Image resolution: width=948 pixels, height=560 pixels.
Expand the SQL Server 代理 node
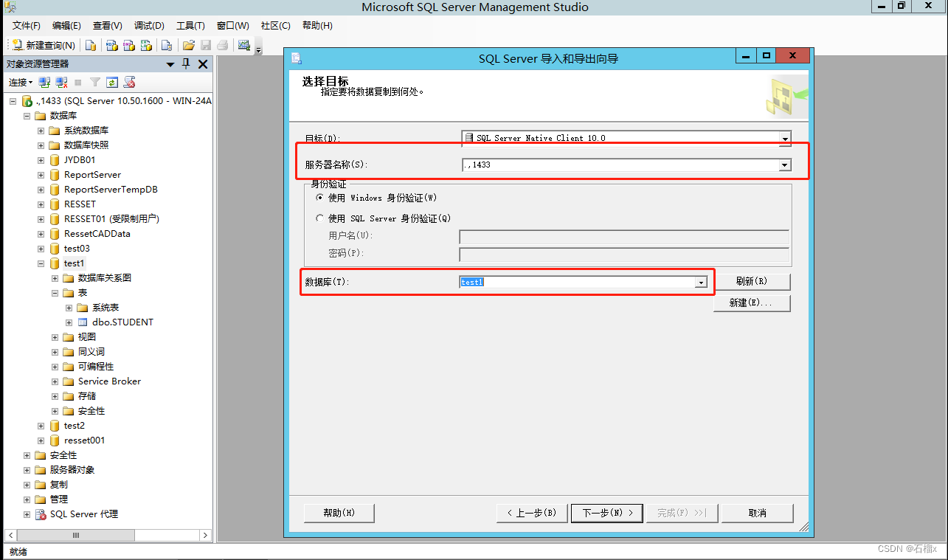27,514
